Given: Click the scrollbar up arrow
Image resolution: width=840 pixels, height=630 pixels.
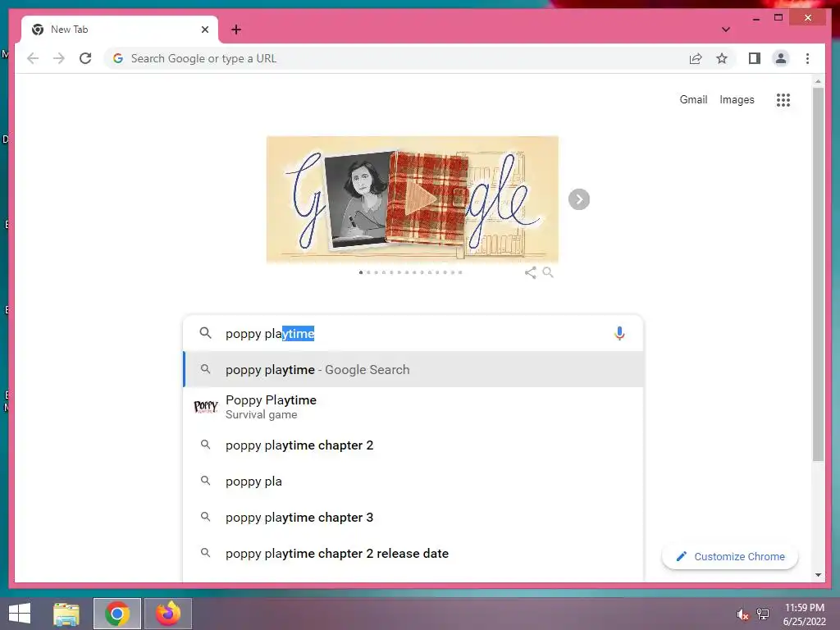Looking at the screenshot, I should pyautogui.click(x=818, y=81).
